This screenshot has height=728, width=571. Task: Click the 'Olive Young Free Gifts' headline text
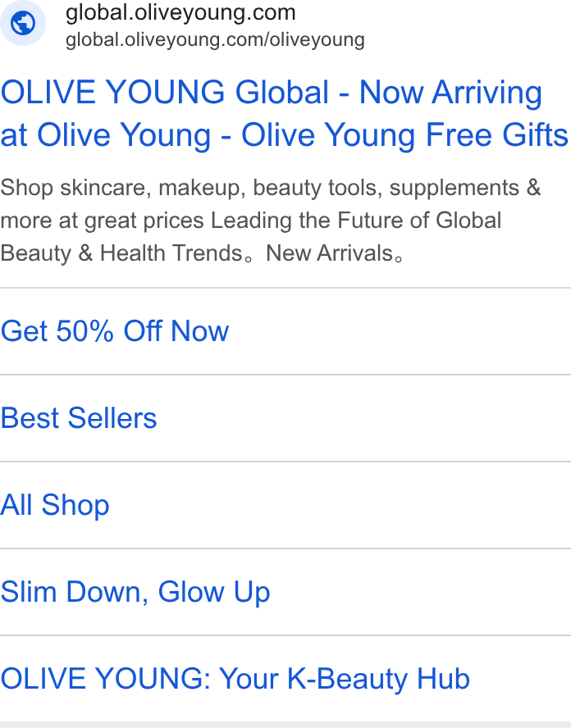coord(404,135)
